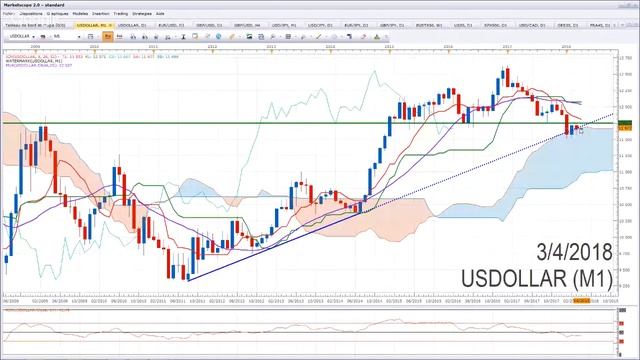Open the Modèles menu

pos(80,13)
